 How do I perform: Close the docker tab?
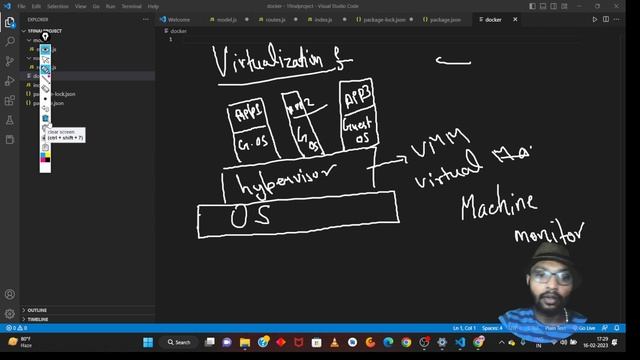point(515,19)
